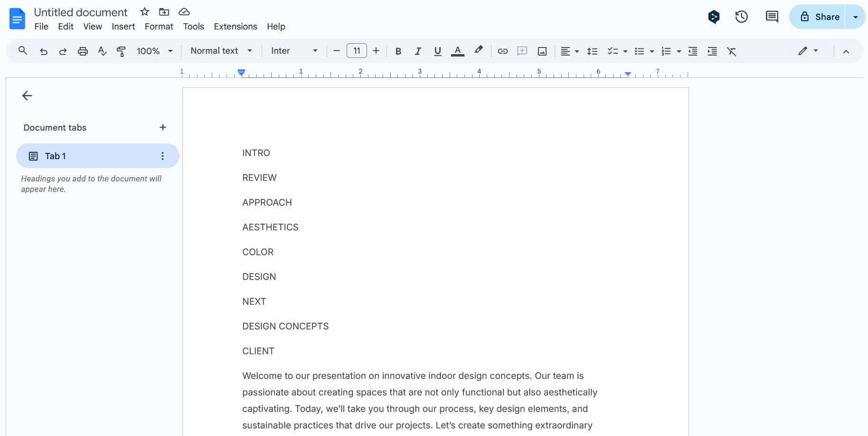Click the align left icon
868x436 pixels.
pos(565,51)
